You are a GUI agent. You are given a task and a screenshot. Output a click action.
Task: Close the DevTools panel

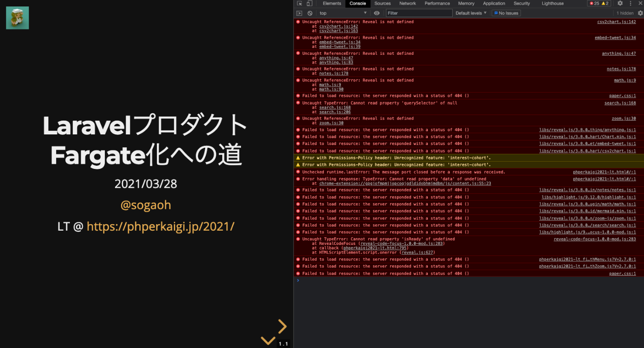click(x=640, y=3)
